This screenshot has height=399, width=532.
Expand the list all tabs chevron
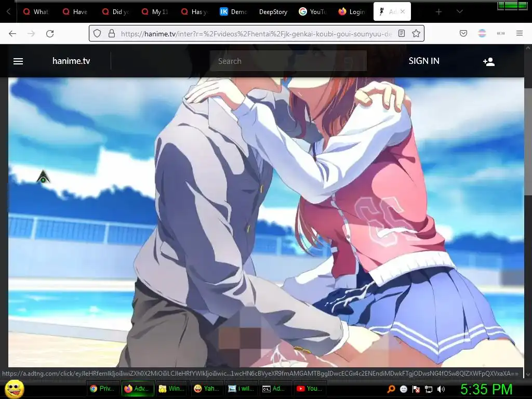[459, 11]
